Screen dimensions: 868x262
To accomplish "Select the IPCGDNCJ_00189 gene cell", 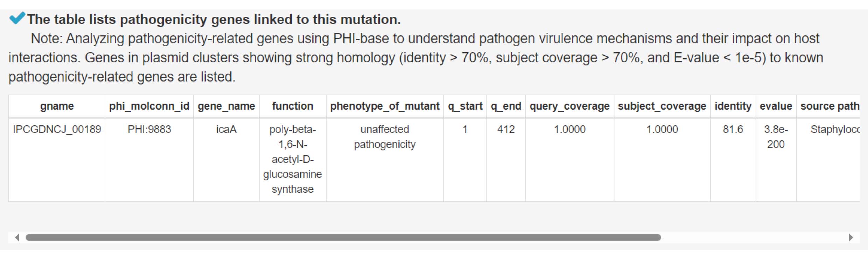I will (x=57, y=159).
